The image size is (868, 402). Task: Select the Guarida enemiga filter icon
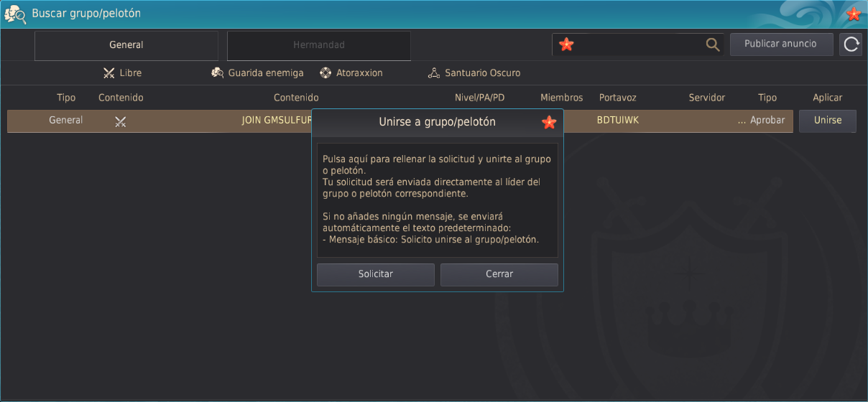click(x=218, y=73)
